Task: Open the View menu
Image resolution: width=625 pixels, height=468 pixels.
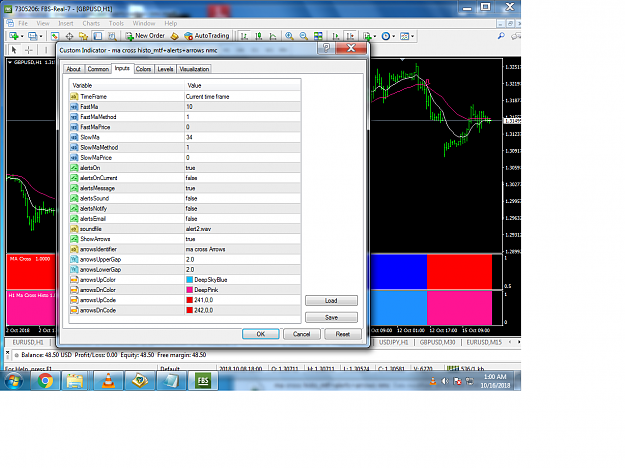Action: [x=43, y=24]
